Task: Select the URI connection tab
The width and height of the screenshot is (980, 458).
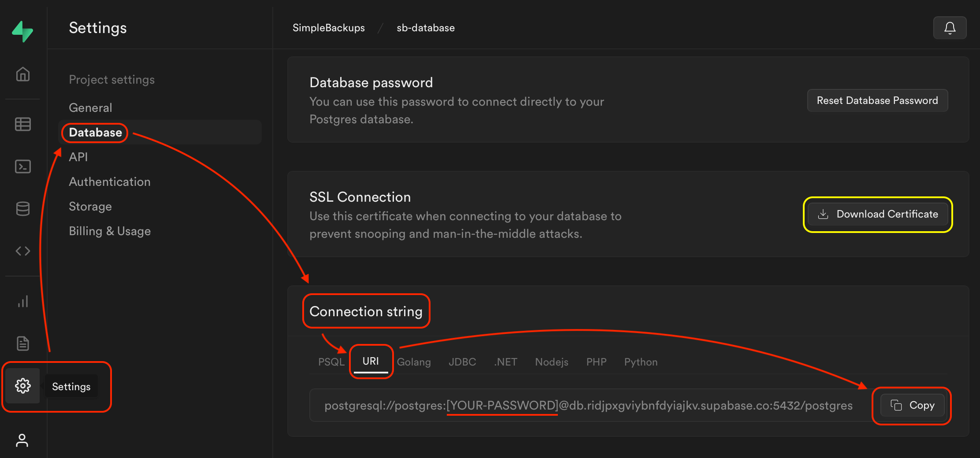Action: click(371, 361)
